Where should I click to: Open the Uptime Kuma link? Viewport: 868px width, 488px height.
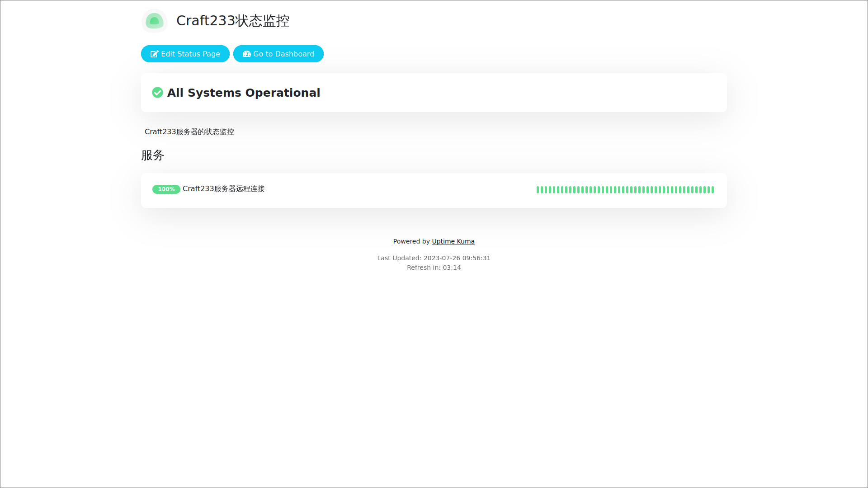[453, 241]
